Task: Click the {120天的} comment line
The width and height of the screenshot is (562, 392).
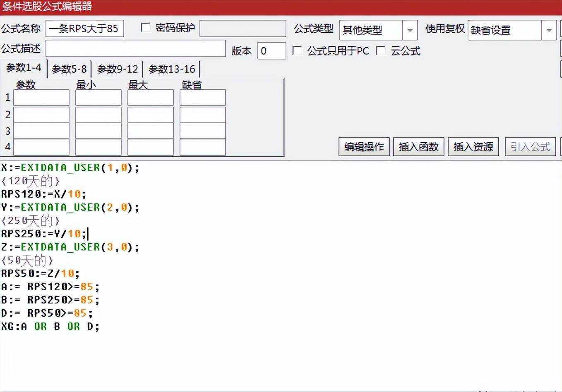Action: (x=31, y=181)
